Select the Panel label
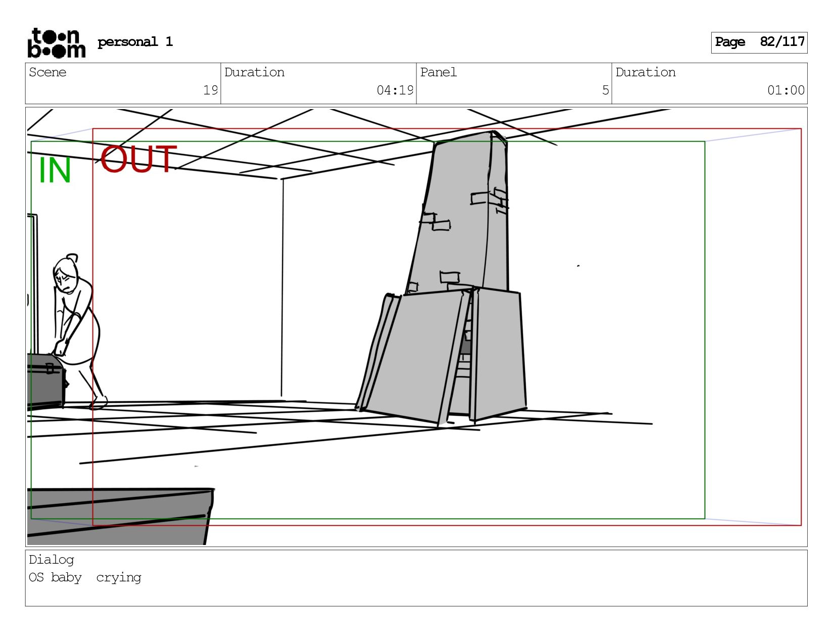834x644 pixels. (x=438, y=72)
